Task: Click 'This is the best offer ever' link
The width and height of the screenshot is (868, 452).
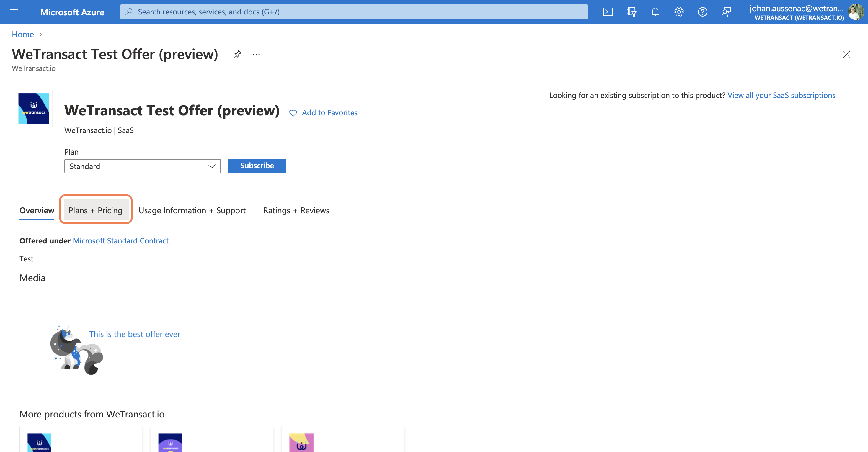Action: coord(135,334)
